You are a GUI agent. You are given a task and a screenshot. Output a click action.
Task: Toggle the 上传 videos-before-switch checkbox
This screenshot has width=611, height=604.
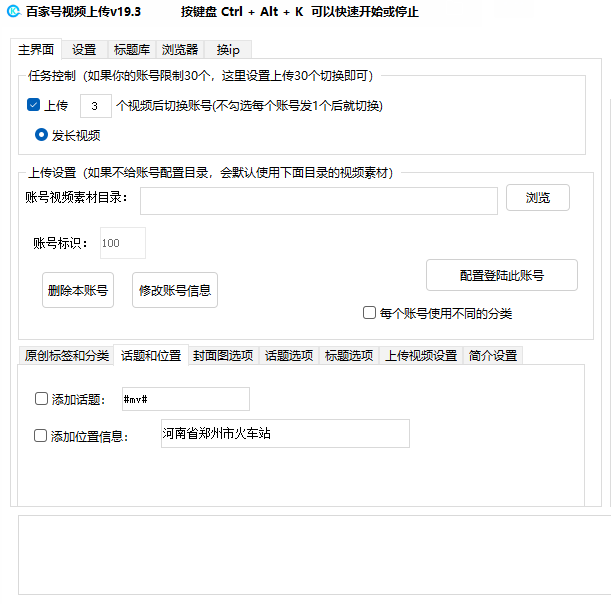[x=34, y=104]
